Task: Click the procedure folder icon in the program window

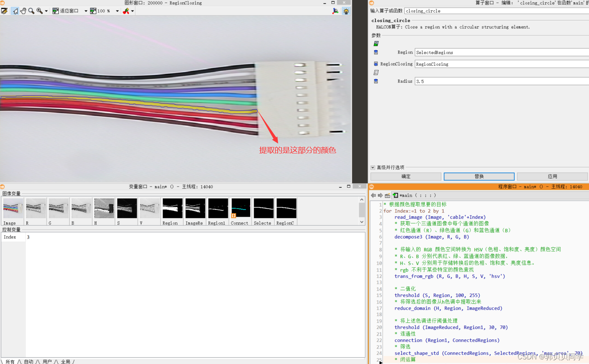Action: pyautogui.click(x=387, y=195)
